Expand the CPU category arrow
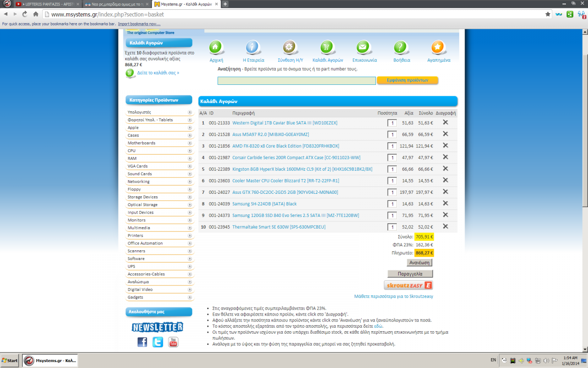The width and height of the screenshot is (588, 368). 190,151
